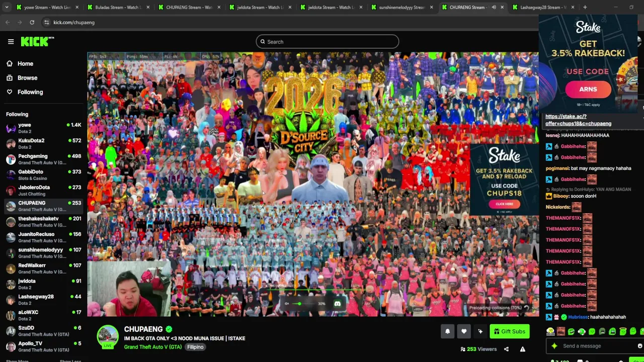Viewport: 644px width, 362px height.
Task: Go back in browser history
Action: (x=8, y=22)
